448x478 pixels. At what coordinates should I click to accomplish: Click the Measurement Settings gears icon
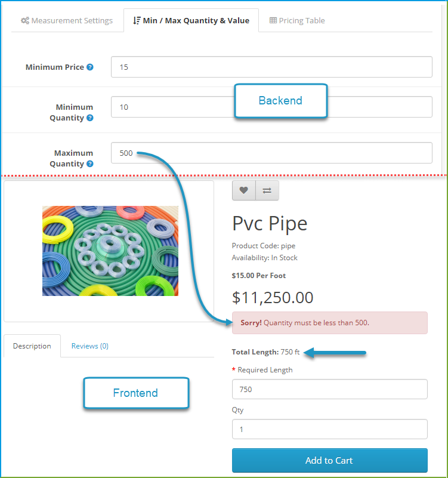pyautogui.click(x=25, y=21)
